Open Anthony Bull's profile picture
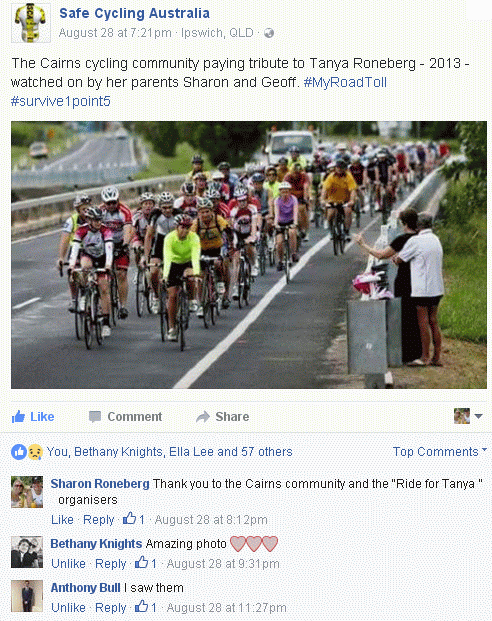This screenshot has height=621, width=492. point(27,596)
